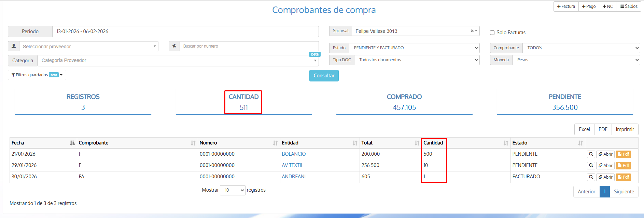The image size is (644, 218).
Task: Open the Categoría Proveedor dropdown
Action: click(x=178, y=61)
